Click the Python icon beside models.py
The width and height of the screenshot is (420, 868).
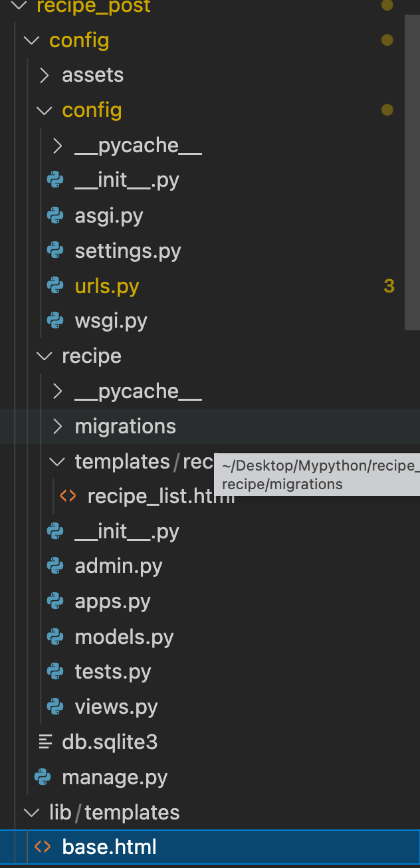point(55,637)
